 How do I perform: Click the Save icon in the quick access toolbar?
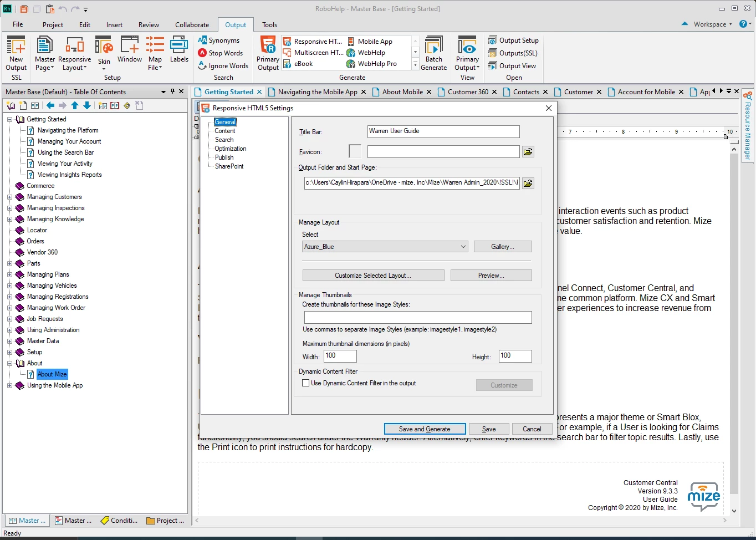point(24,9)
